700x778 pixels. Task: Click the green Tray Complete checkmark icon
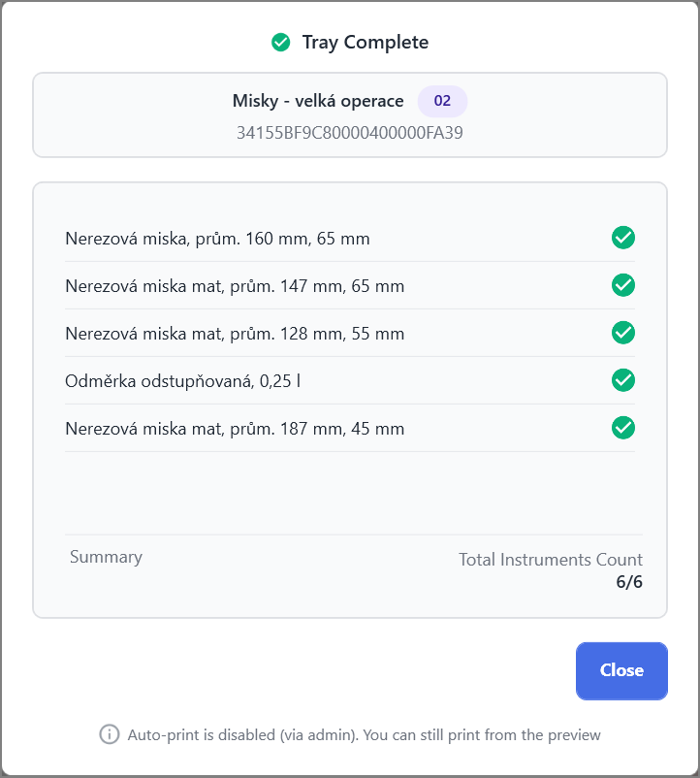pyautogui.click(x=280, y=42)
